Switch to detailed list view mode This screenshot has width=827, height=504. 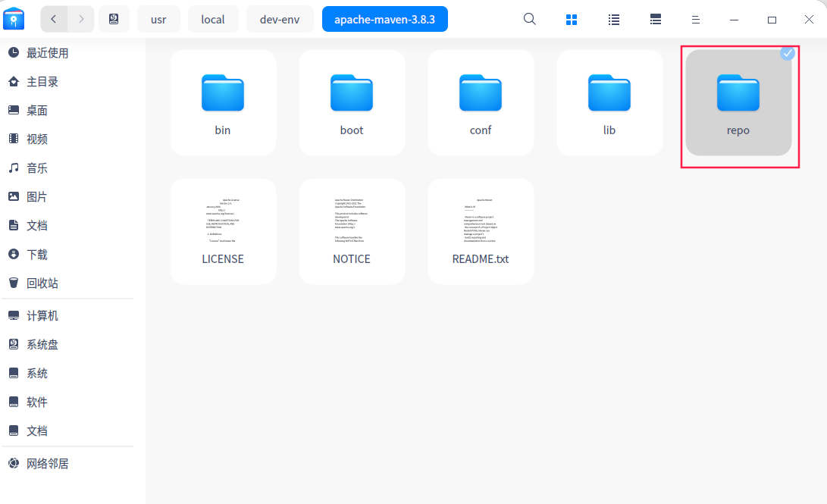click(x=655, y=19)
